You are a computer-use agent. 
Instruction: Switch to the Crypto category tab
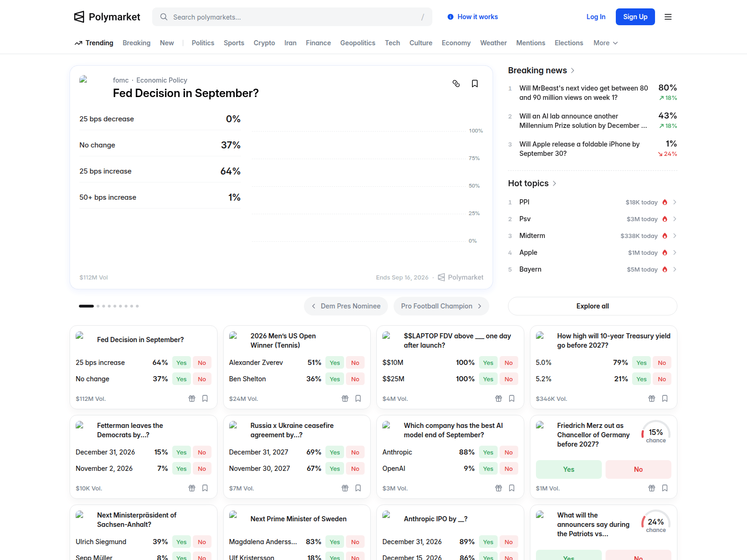click(x=264, y=43)
